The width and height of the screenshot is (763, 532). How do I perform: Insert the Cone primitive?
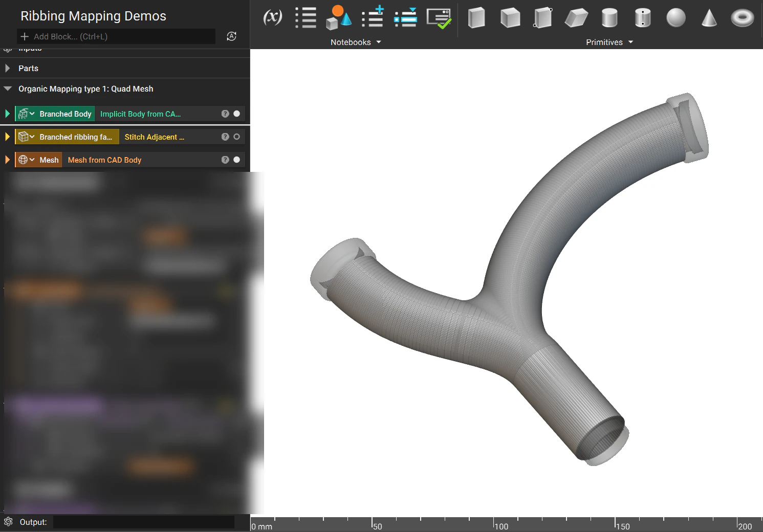(709, 18)
